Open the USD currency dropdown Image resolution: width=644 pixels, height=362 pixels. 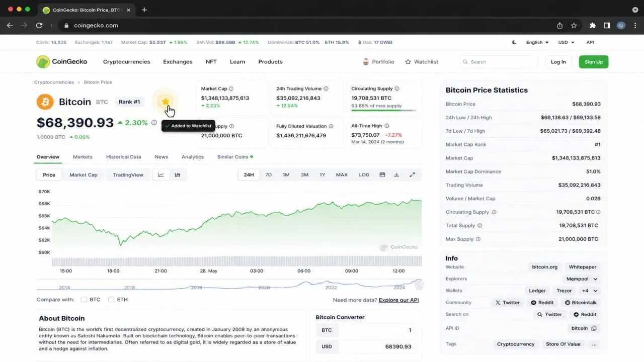(567, 42)
